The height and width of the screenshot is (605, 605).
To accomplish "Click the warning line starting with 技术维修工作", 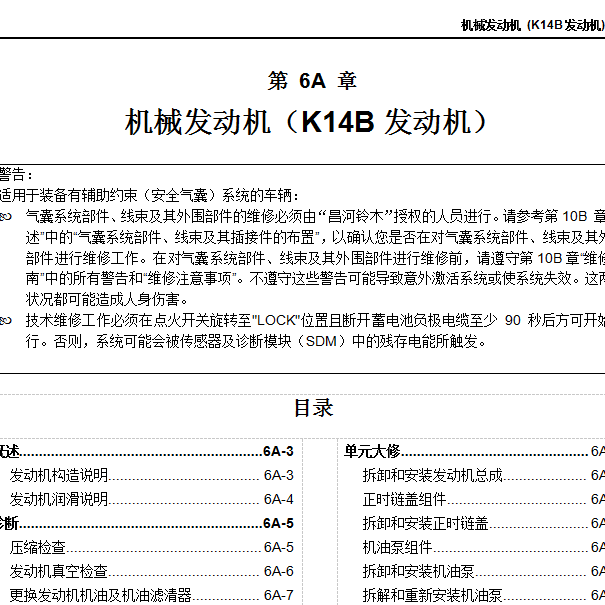I will [x=315, y=320].
